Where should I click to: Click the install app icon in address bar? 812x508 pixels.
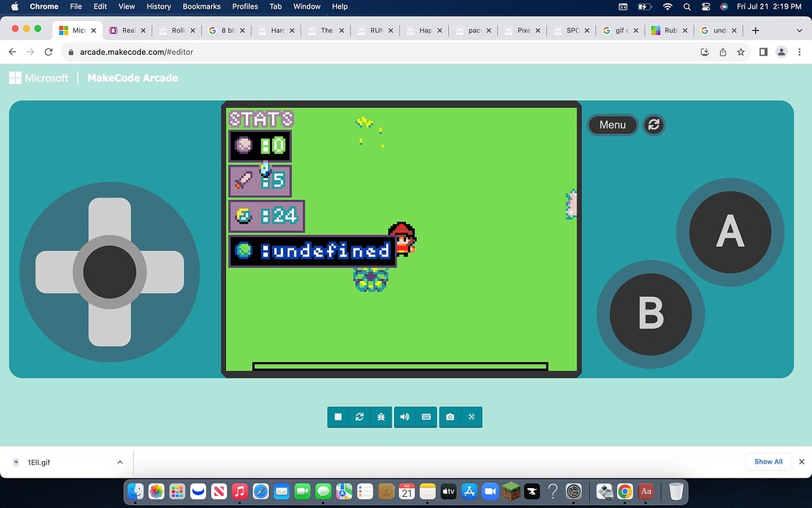pyautogui.click(x=704, y=52)
